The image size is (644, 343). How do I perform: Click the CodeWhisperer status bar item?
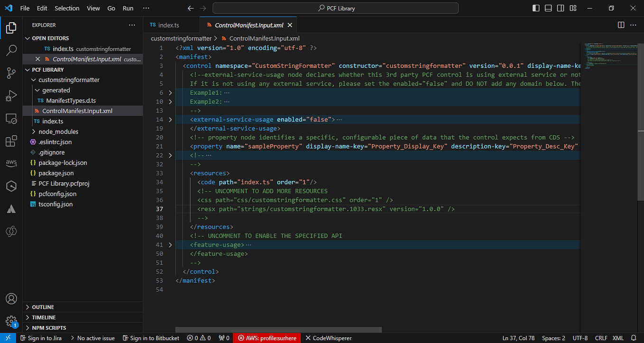pyautogui.click(x=329, y=338)
